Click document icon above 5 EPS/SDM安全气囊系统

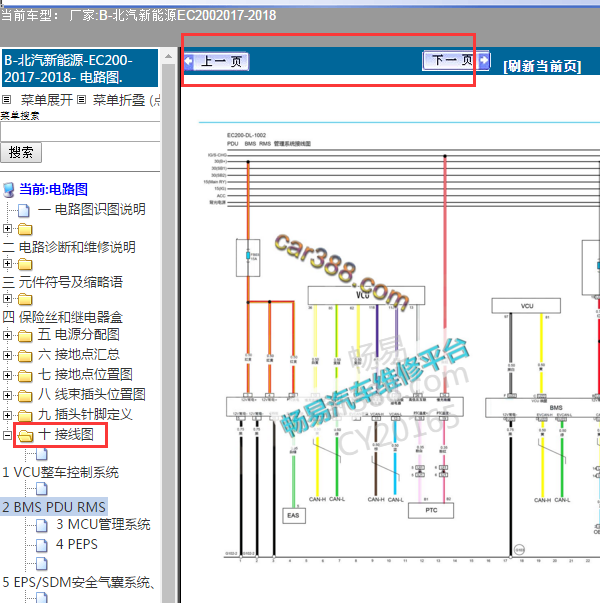[42, 563]
